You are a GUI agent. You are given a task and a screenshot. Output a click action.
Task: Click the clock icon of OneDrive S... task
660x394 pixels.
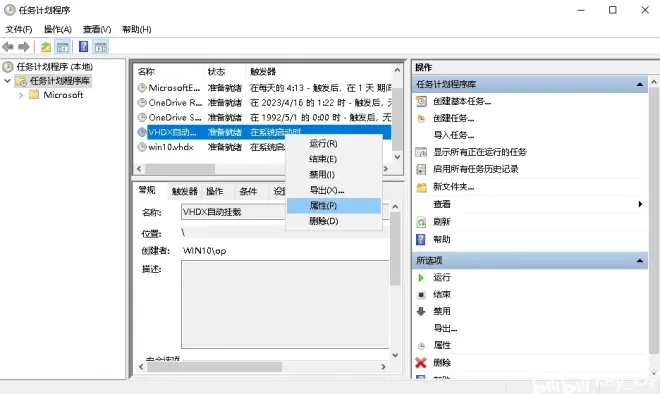pos(142,117)
